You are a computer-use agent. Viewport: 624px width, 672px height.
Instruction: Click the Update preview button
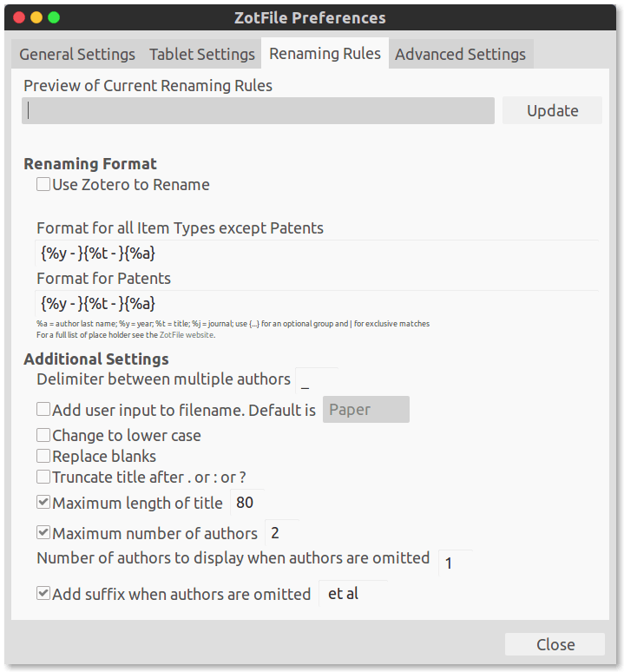click(x=552, y=110)
